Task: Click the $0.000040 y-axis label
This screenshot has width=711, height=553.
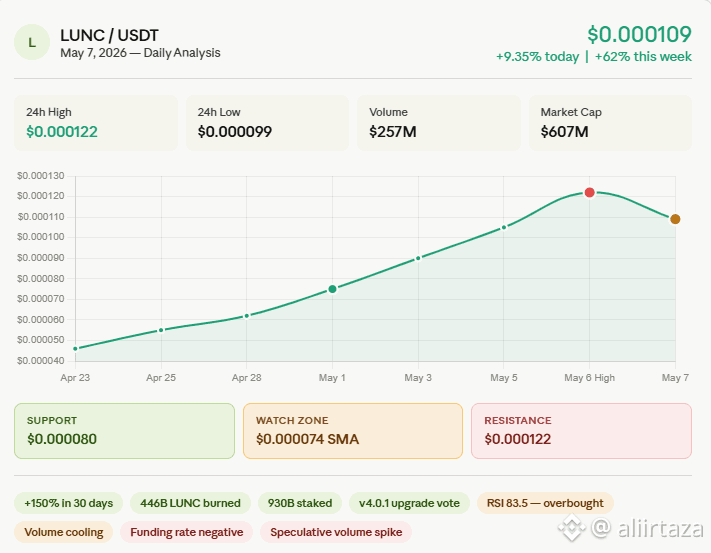Action: tap(41, 361)
